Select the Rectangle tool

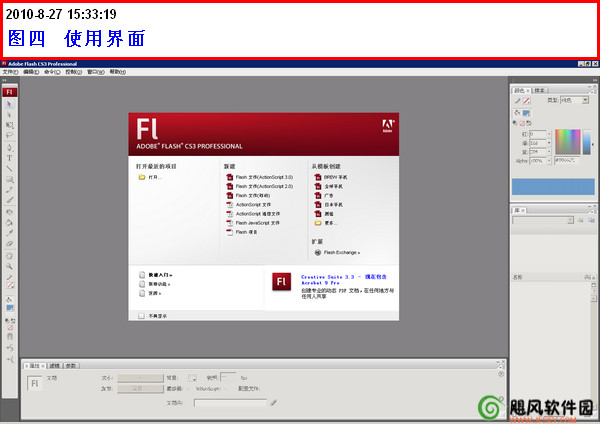[9, 179]
